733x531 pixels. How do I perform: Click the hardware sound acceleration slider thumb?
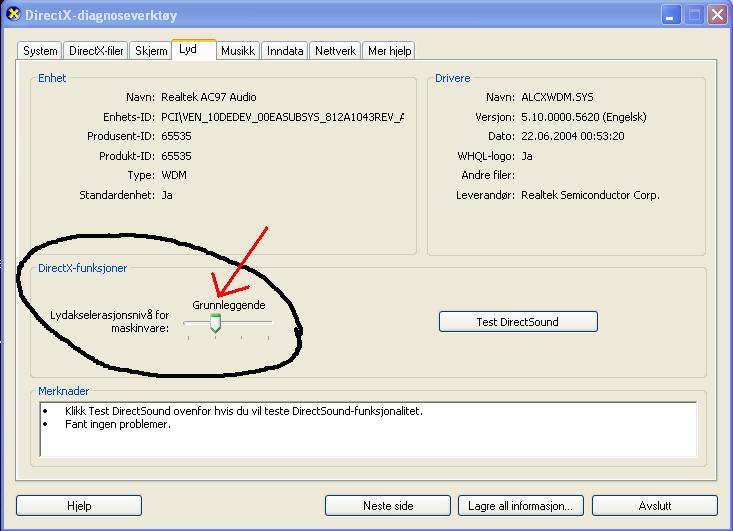(x=215, y=323)
